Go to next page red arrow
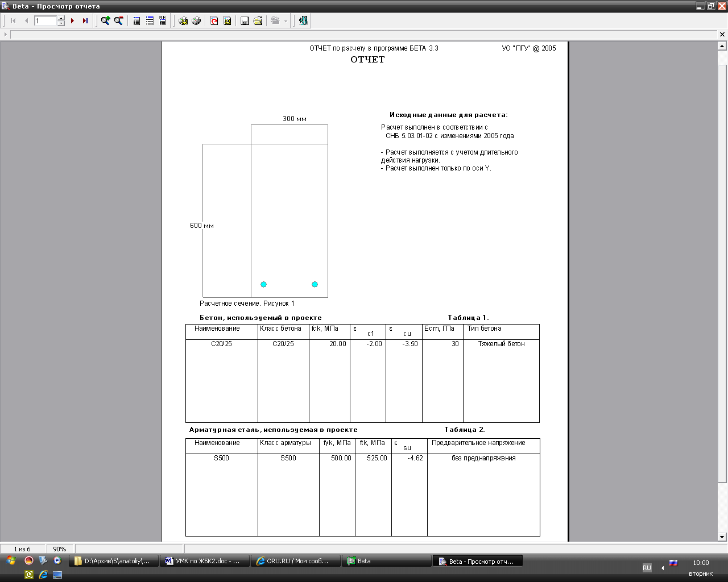The height and width of the screenshot is (582, 728). click(x=72, y=21)
